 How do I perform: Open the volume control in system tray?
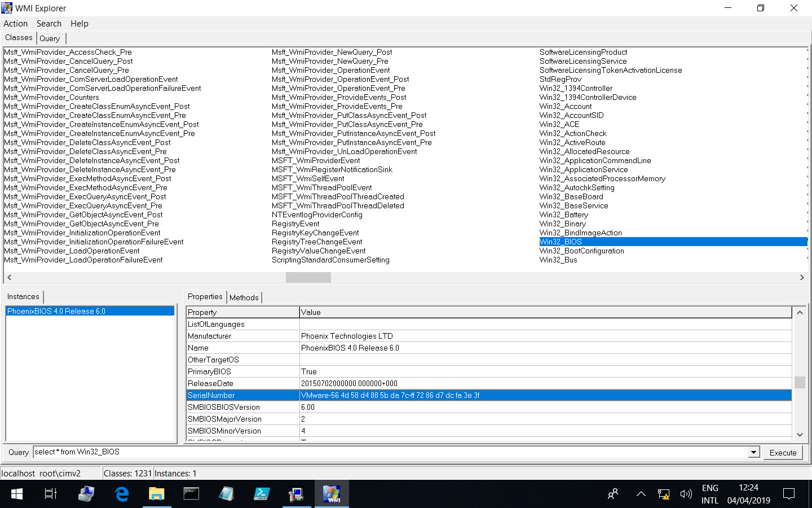[x=686, y=494]
